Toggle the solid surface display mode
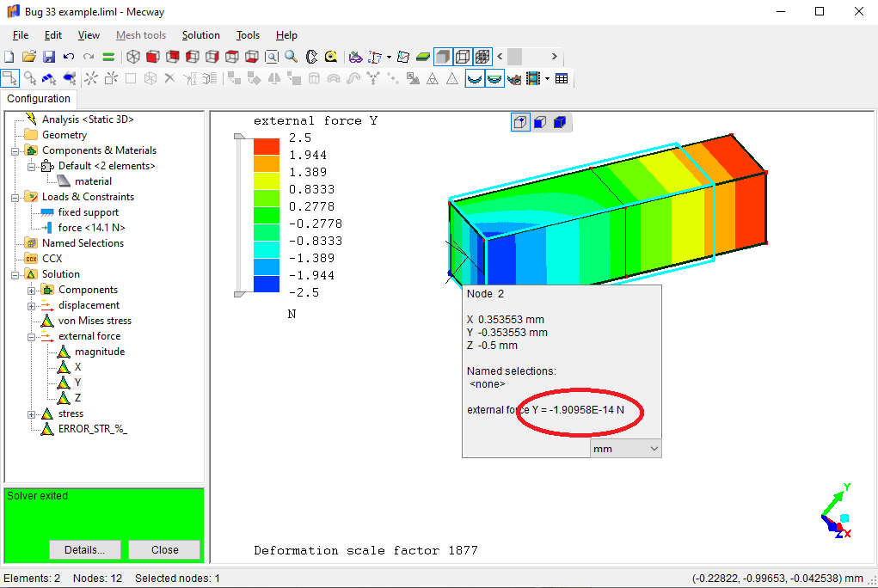878x588 pixels. click(x=443, y=57)
